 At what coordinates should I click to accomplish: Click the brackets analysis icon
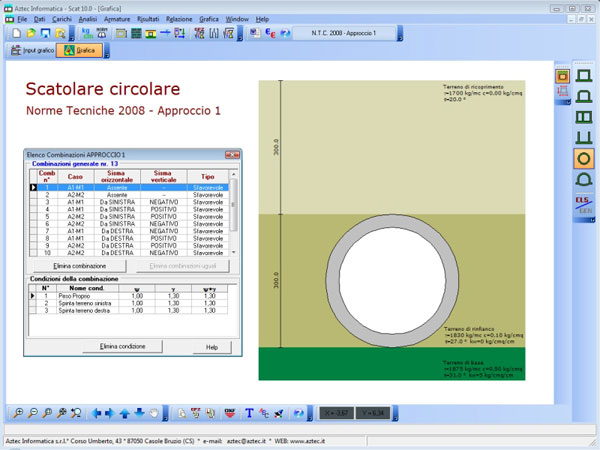point(214,34)
